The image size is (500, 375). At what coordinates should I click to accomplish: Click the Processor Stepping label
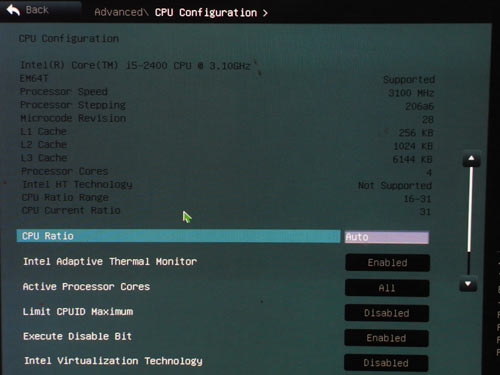pos(73,105)
